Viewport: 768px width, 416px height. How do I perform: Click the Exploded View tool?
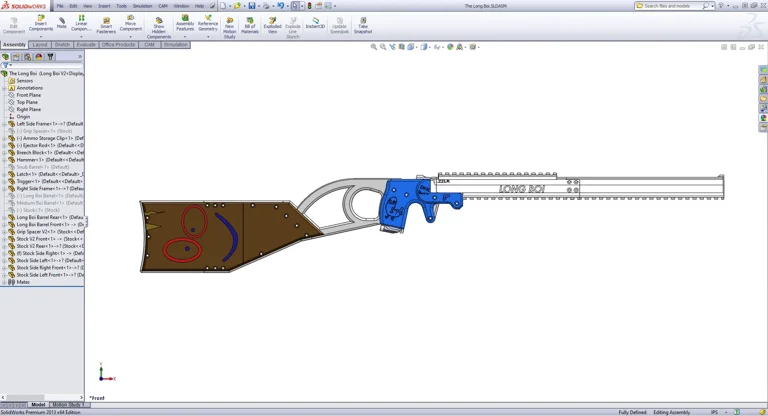[x=272, y=24]
